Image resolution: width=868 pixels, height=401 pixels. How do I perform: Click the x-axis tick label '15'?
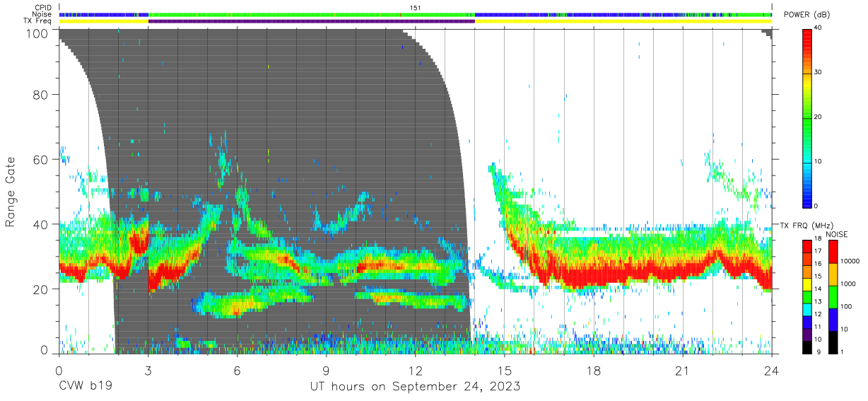[505, 371]
